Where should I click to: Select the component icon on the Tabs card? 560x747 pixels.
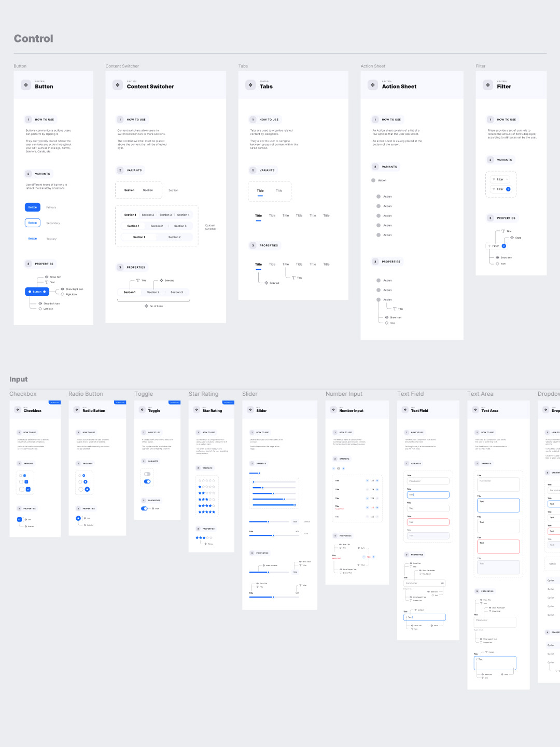[x=250, y=85]
